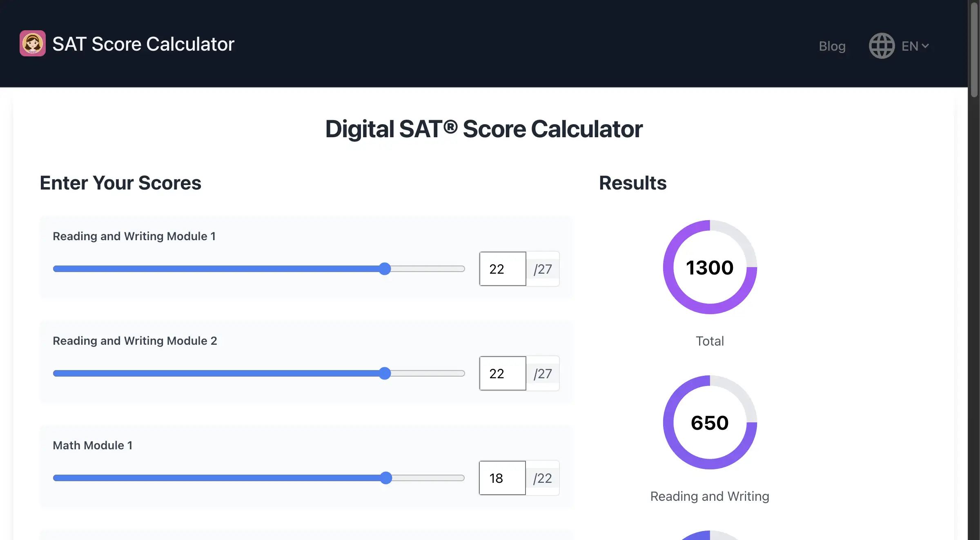Click the globe language icon
This screenshot has height=540, width=980.
882,46
